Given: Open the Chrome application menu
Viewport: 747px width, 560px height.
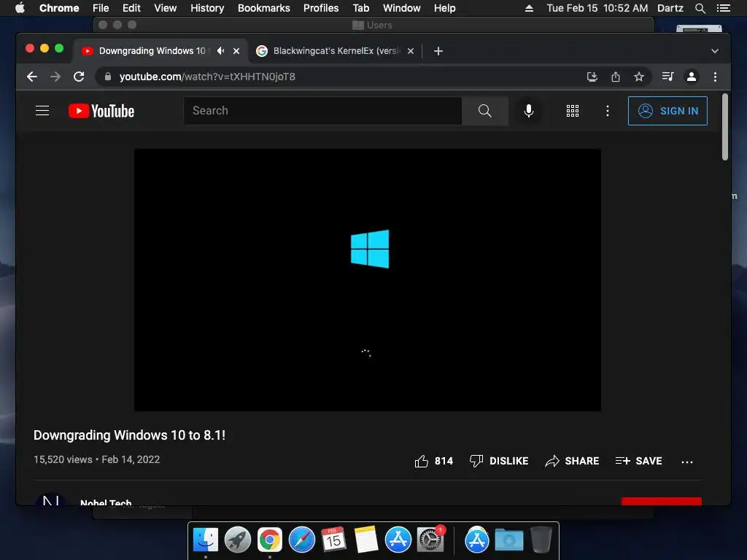Looking at the screenshot, I should click(59, 8).
